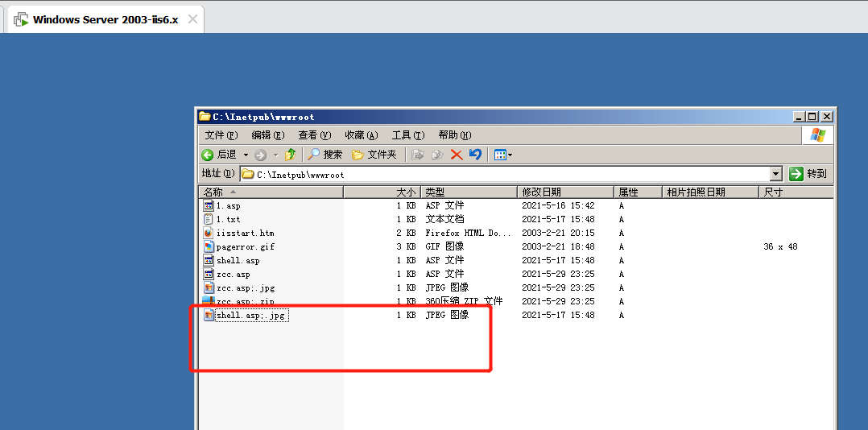The height and width of the screenshot is (430, 868).
Task: Click the 2021-5-16 15:42 date cell
Action: (558, 206)
